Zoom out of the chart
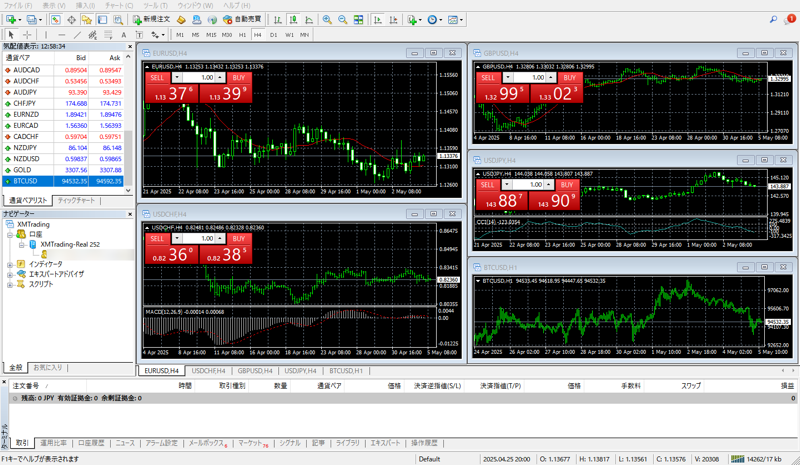 click(x=343, y=19)
